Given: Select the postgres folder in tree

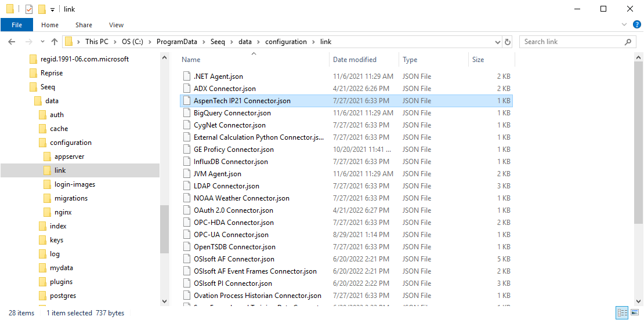Looking at the screenshot, I should click(x=63, y=296).
